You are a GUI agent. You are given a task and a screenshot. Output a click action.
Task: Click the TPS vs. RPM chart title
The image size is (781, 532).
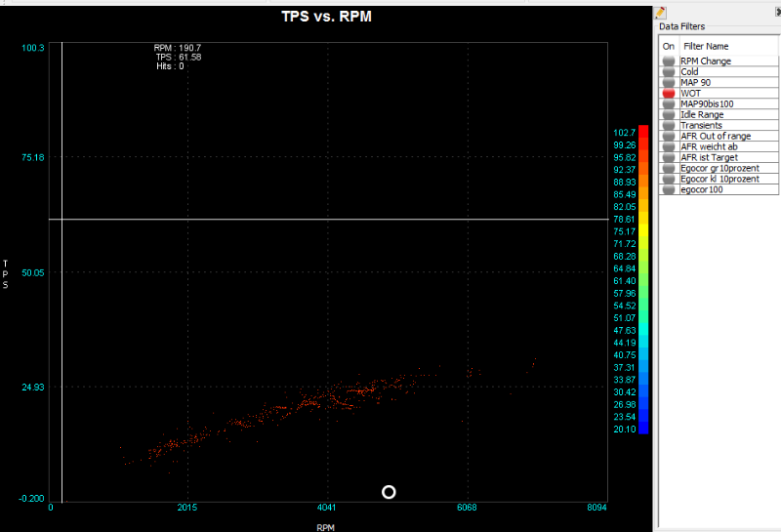tap(326, 17)
